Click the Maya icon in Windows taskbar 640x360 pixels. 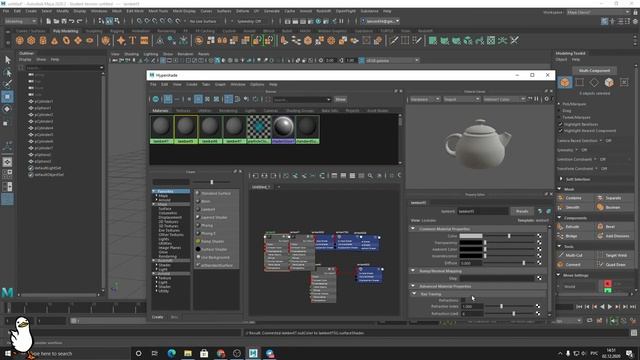pos(253,353)
